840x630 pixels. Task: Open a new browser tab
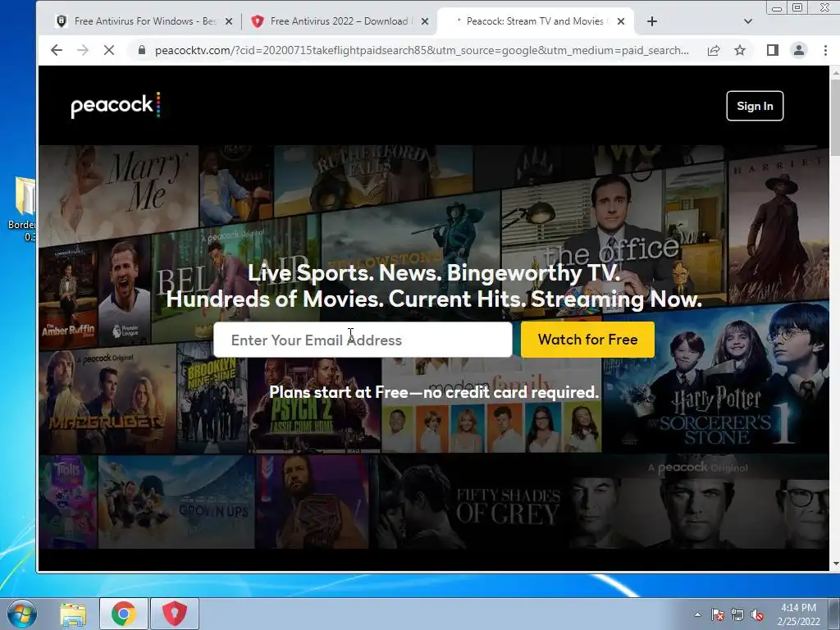[x=652, y=21]
